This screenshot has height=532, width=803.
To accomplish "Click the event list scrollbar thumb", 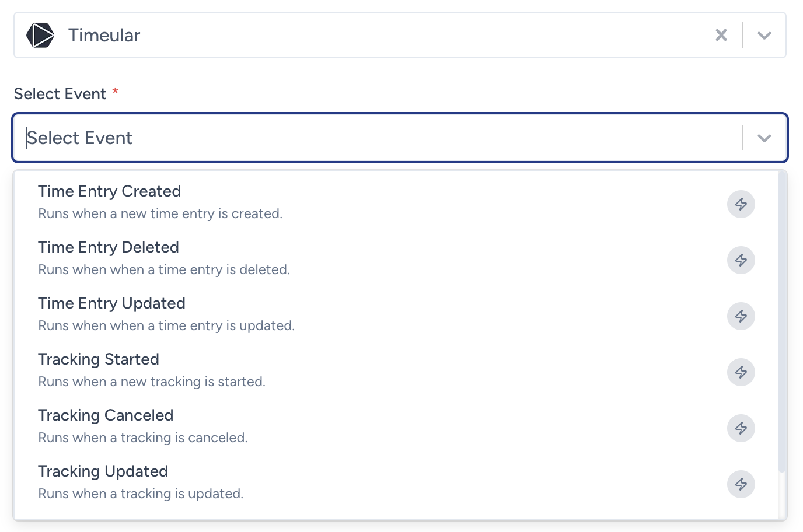I will pos(782,321).
